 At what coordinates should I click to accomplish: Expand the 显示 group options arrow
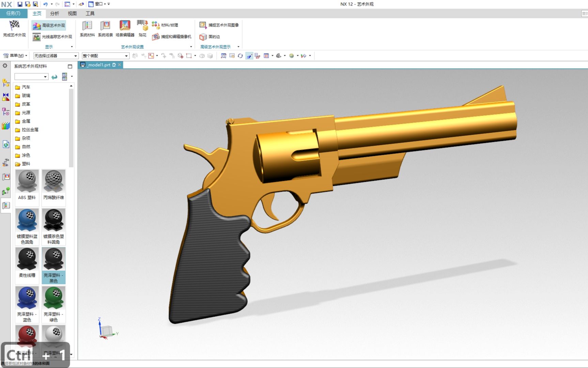coord(72,47)
